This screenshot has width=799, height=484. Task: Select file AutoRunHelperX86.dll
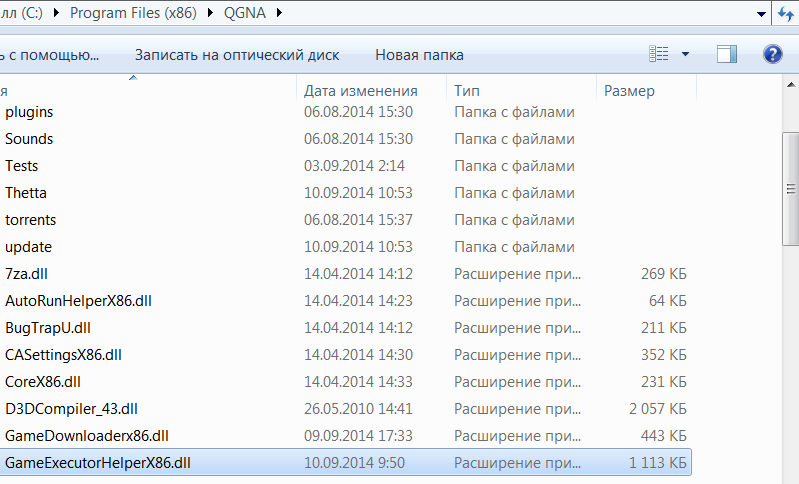(x=78, y=301)
